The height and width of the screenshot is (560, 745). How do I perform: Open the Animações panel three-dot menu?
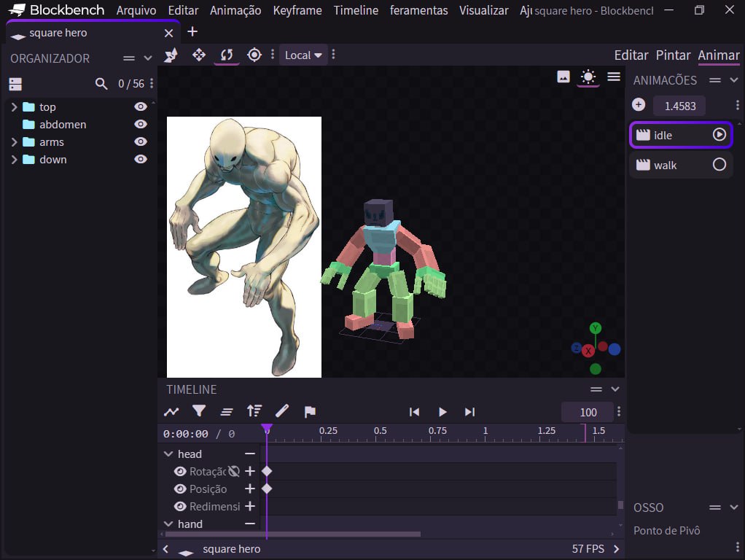point(737,105)
